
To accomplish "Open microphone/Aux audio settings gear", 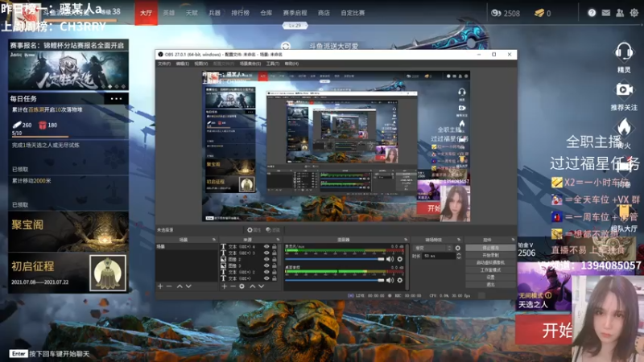I will tap(399, 259).
